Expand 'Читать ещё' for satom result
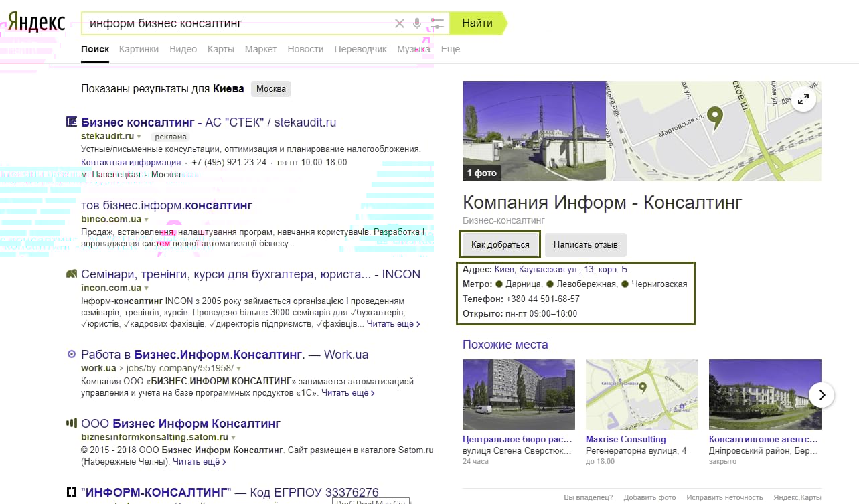Viewport: 859px width, 504px height. pos(199,462)
